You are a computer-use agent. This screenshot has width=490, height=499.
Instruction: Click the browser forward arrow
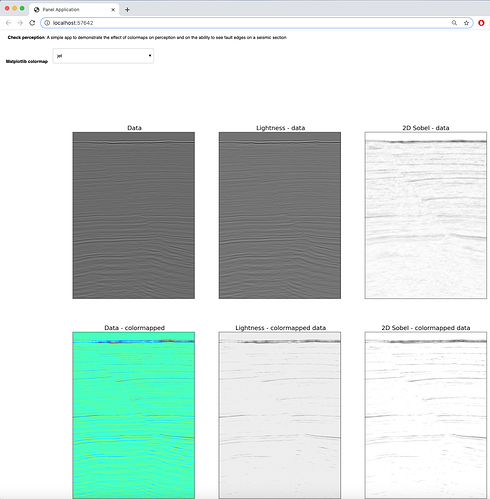pyautogui.click(x=20, y=23)
